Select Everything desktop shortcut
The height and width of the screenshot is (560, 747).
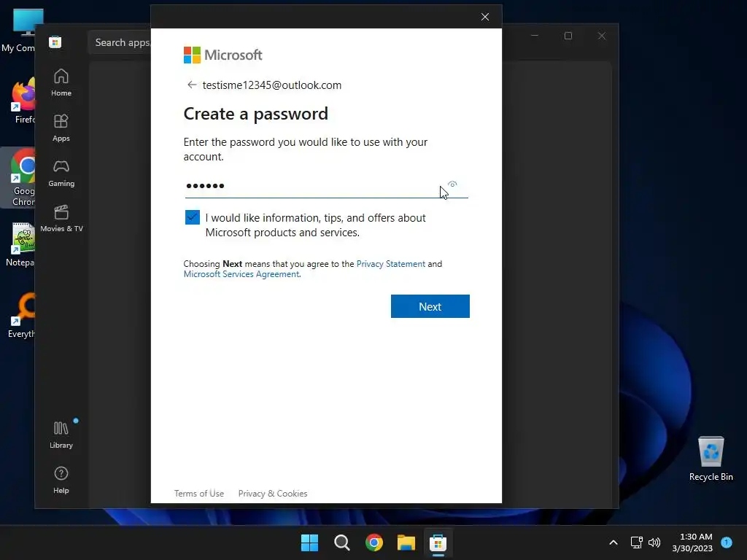click(21, 316)
